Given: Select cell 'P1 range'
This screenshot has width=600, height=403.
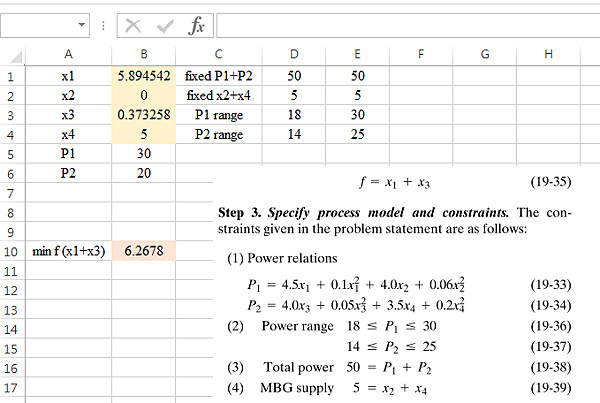Looking at the screenshot, I should coord(219,115).
